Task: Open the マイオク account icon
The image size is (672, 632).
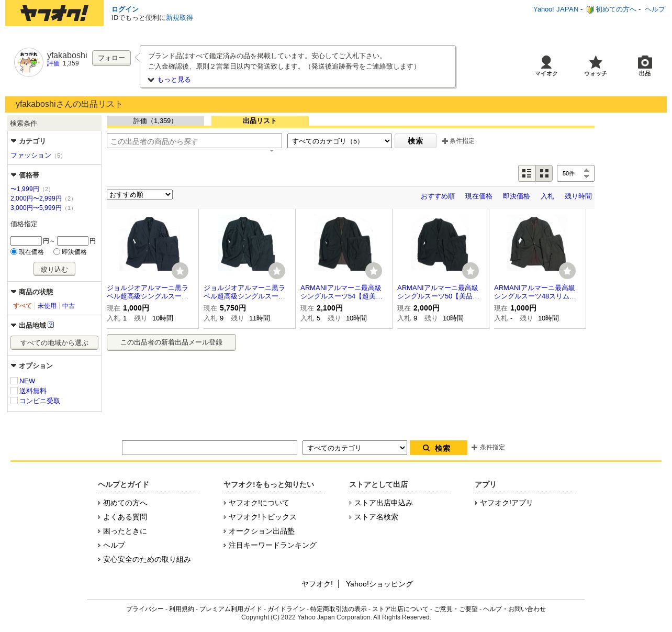Action: (546, 66)
